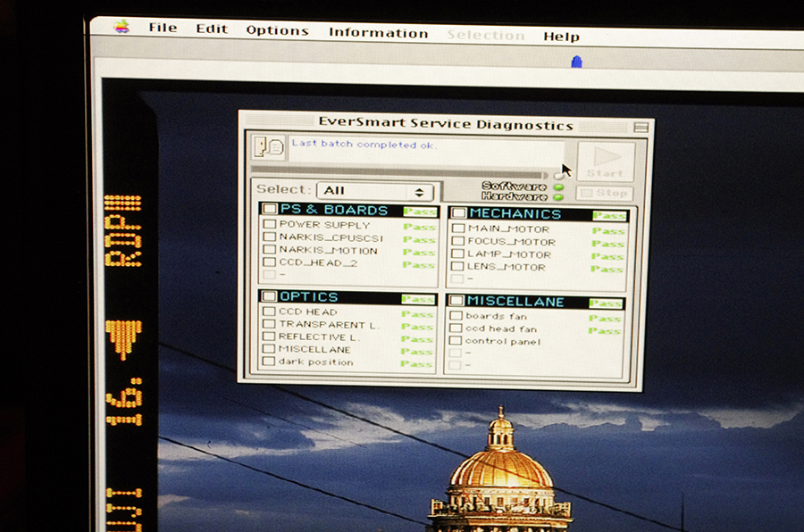Click the batch progress bar
804x532 pixels.
click(x=399, y=174)
